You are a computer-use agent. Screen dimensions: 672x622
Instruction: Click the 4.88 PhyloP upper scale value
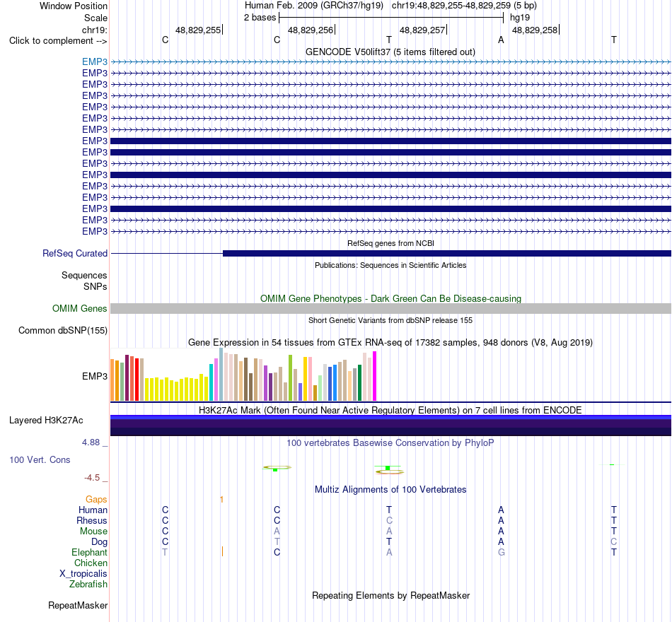coord(91,442)
